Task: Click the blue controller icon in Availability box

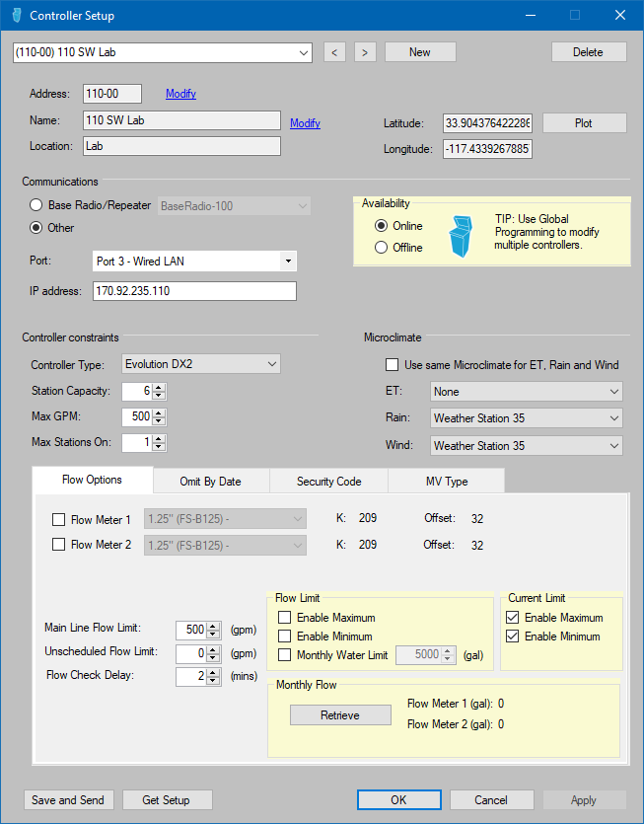Action: coord(461,237)
